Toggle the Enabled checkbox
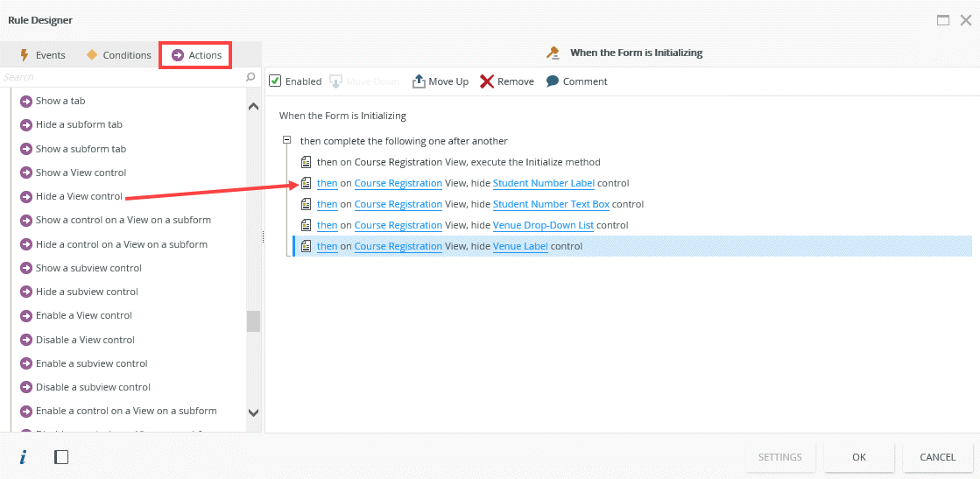This screenshot has height=479, width=980. [x=275, y=81]
